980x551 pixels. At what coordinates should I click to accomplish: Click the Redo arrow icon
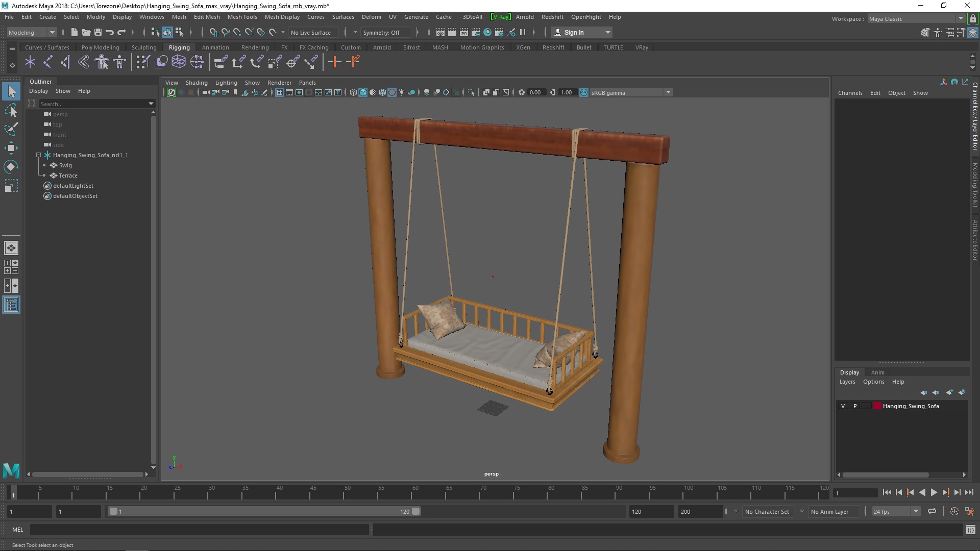click(121, 32)
